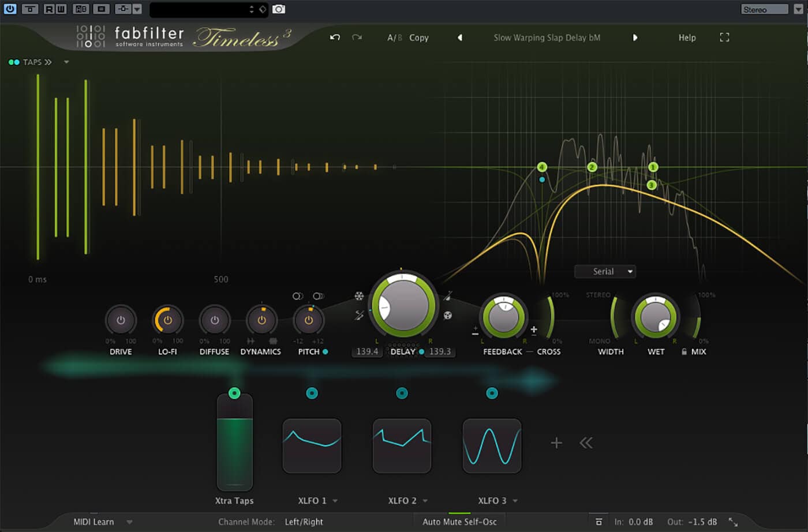Toggle the host plugin bypass power button
The height and width of the screenshot is (532, 808).
coord(10,9)
